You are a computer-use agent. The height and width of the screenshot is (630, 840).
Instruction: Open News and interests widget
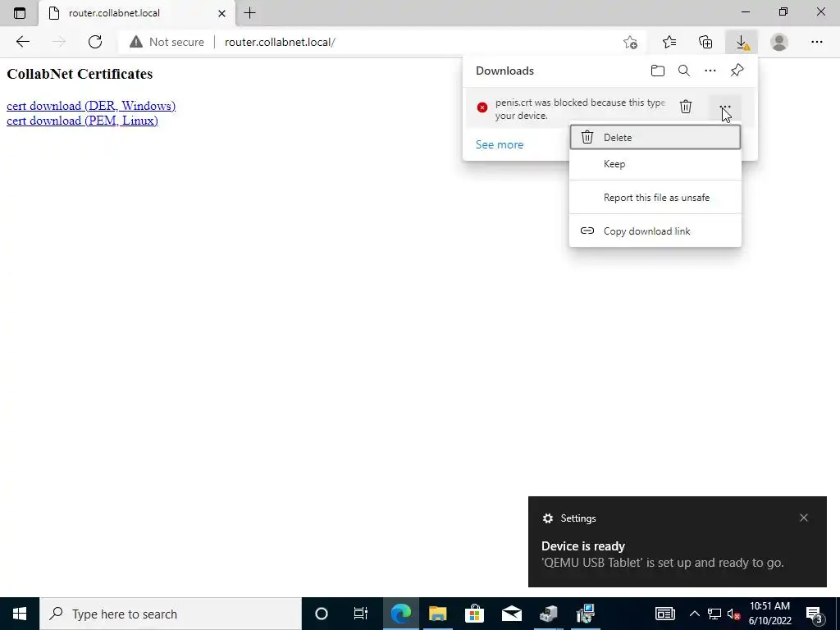664,614
